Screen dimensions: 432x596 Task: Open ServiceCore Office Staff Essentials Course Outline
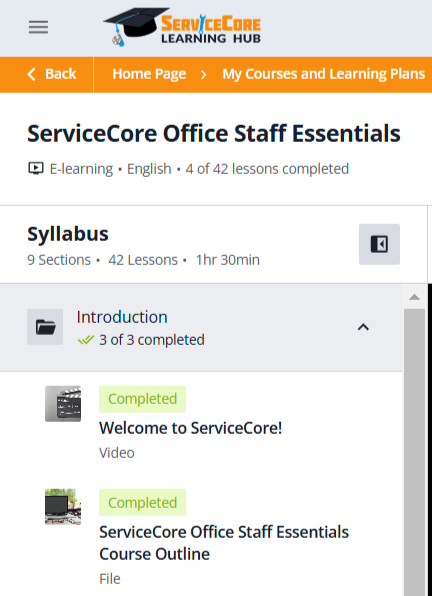pyautogui.click(x=224, y=543)
